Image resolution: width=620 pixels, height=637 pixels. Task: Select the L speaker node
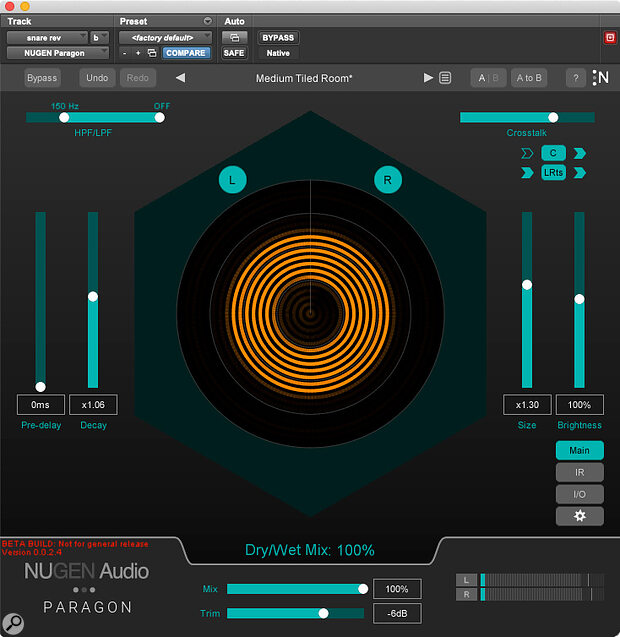tap(232, 180)
